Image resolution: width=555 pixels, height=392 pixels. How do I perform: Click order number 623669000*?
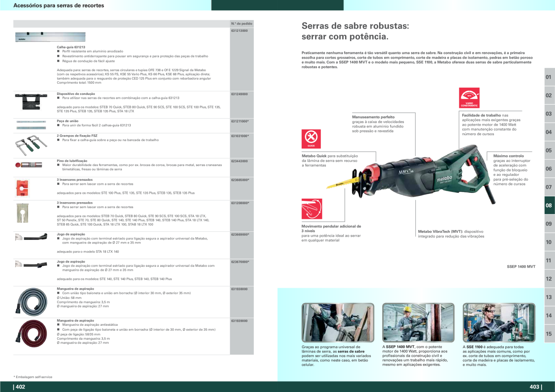point(240,234)
